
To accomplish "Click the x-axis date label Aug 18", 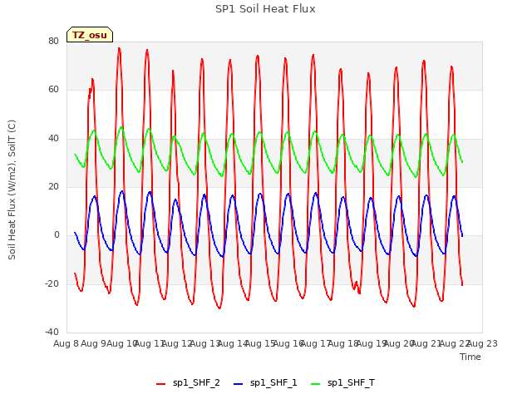I will pyautogui.click(x=343, y=343).
